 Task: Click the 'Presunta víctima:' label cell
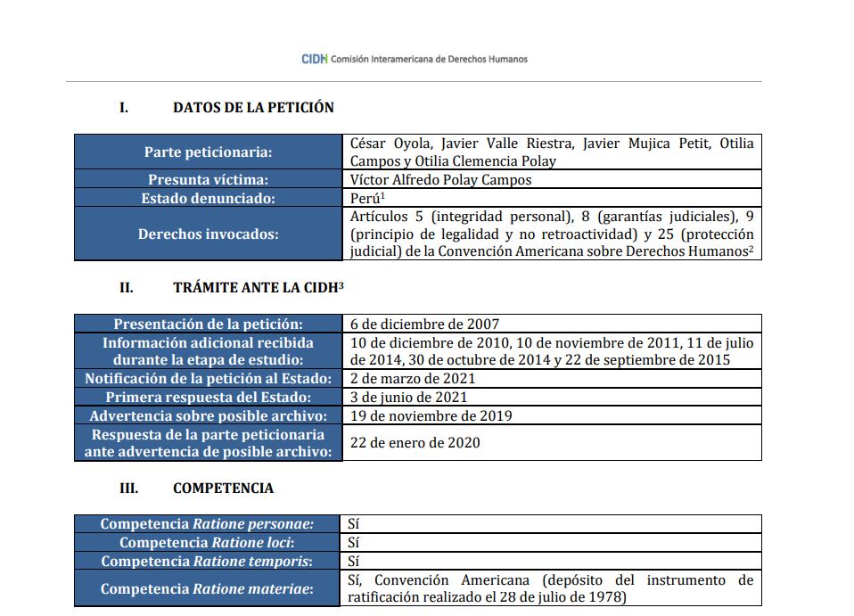tap(208, 180)
